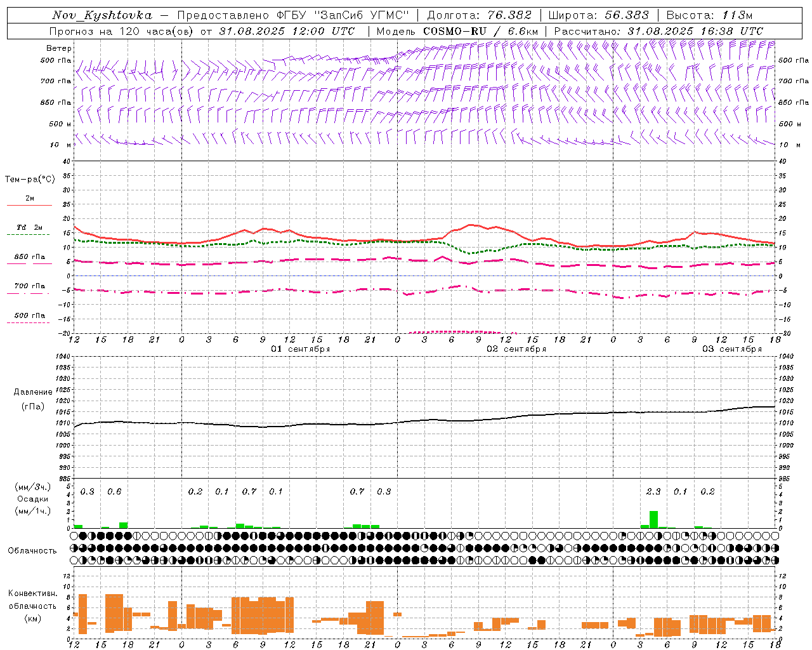
Task: Click the 'Облачность' cloud cover label
Action: [32, 550]
